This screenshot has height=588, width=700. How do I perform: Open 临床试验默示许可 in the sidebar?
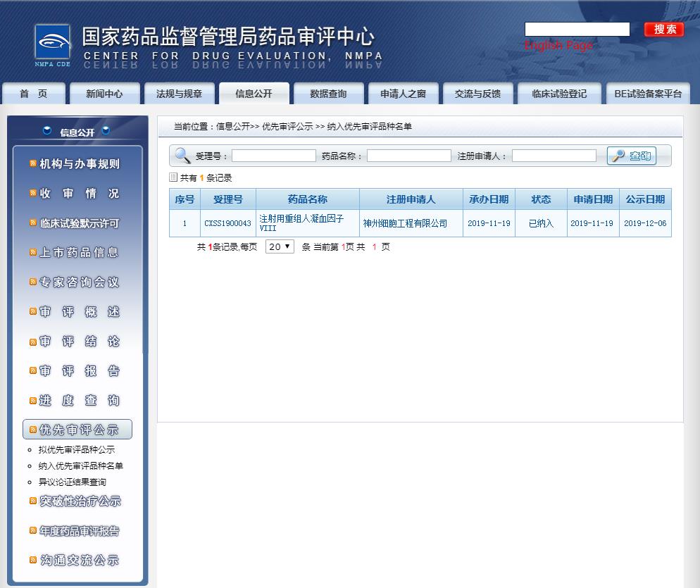(x=80, y=223)
